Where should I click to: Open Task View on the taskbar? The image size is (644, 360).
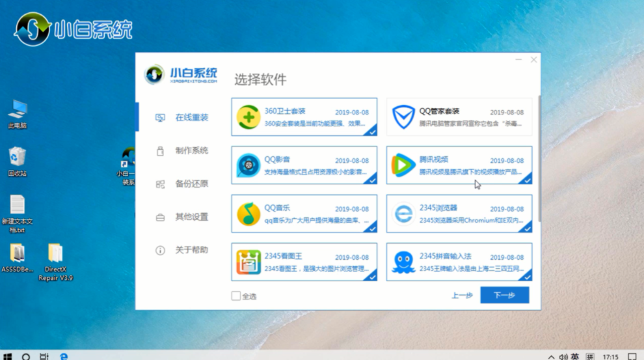pyautogui.click(x=44, y=356)
